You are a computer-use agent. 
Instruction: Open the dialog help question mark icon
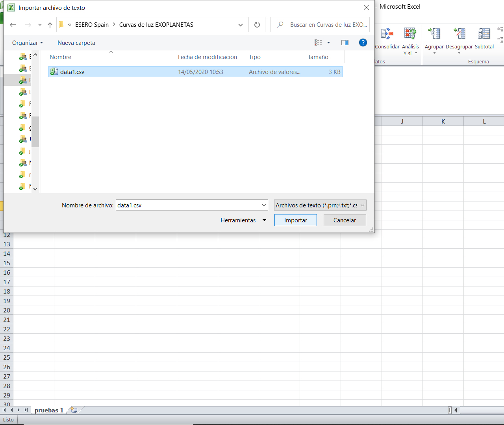[x=363, y=42]
